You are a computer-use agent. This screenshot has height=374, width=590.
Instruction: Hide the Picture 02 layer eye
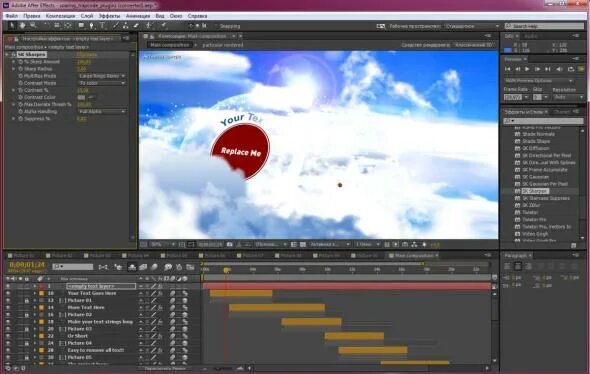[x=8, y=315]
